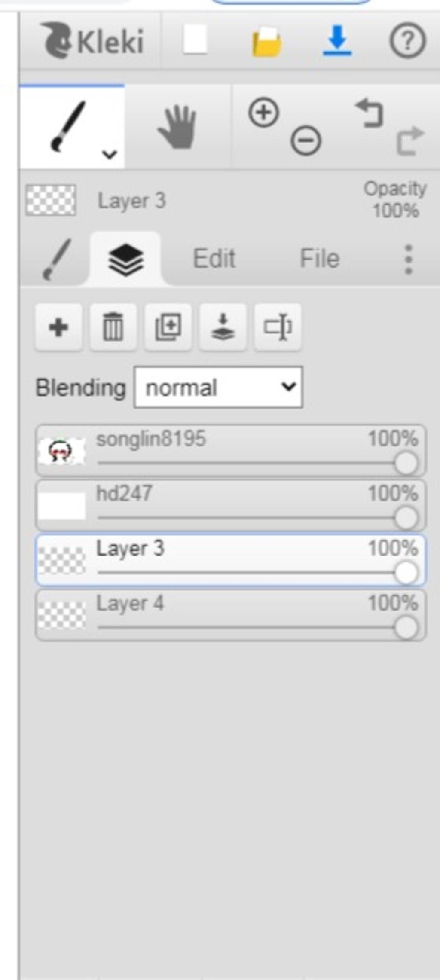This screenshot has height=980, width=440.
Task: Select the Hand pan tool
Action: click(x=178, y=127)
